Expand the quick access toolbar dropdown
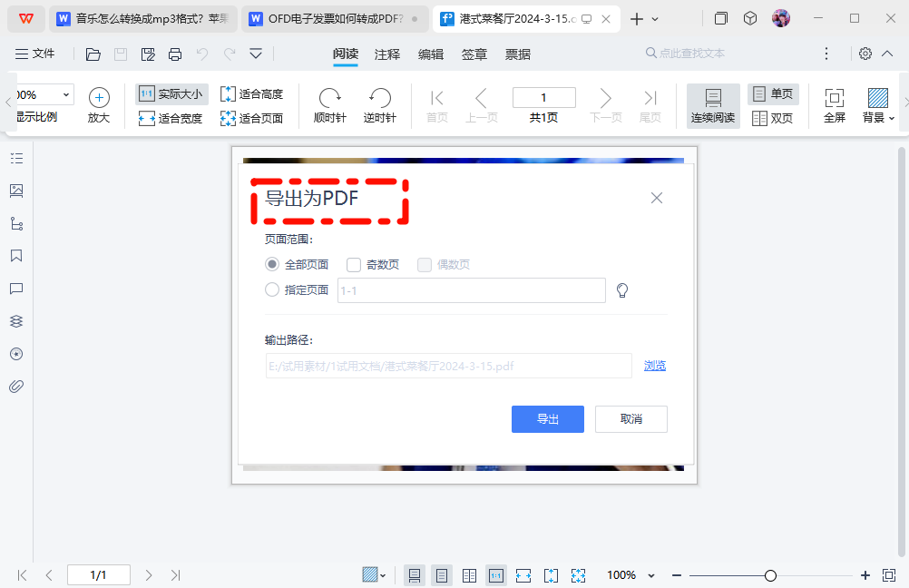Viewport: 909px width, 588px height. click(x=256, y=54)
